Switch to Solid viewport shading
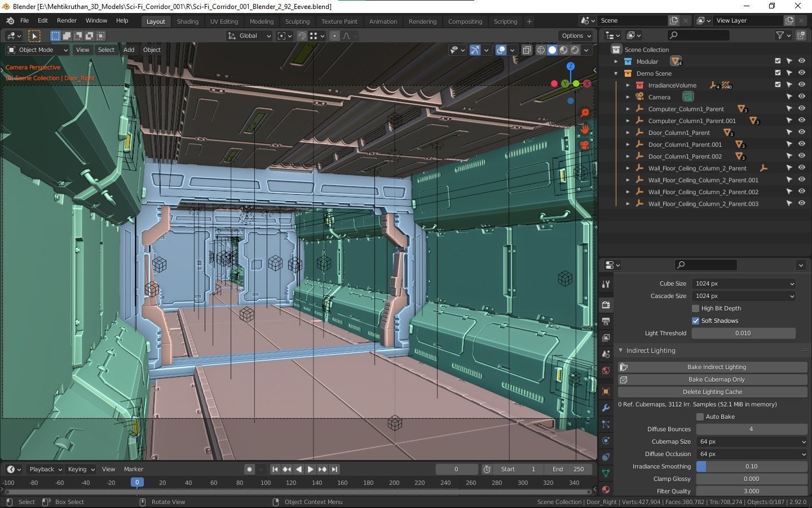Image resolution: width=812 pixels, height=508 pixels. point(552,50)
